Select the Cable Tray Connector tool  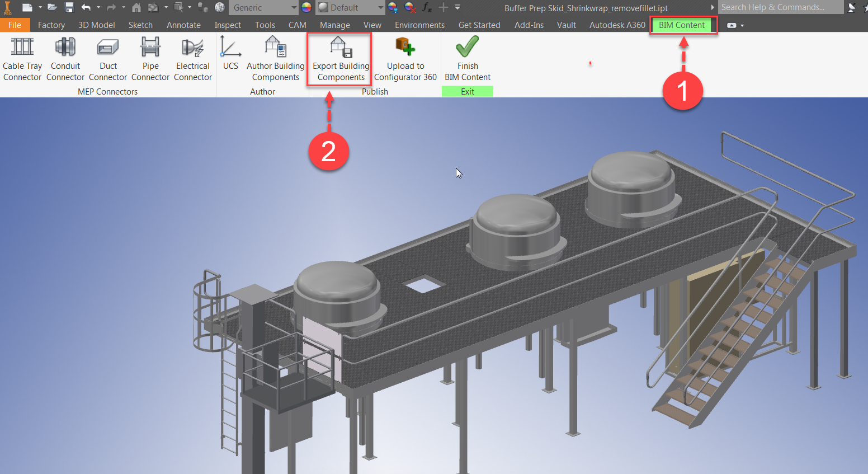click(x=22, y=58)
